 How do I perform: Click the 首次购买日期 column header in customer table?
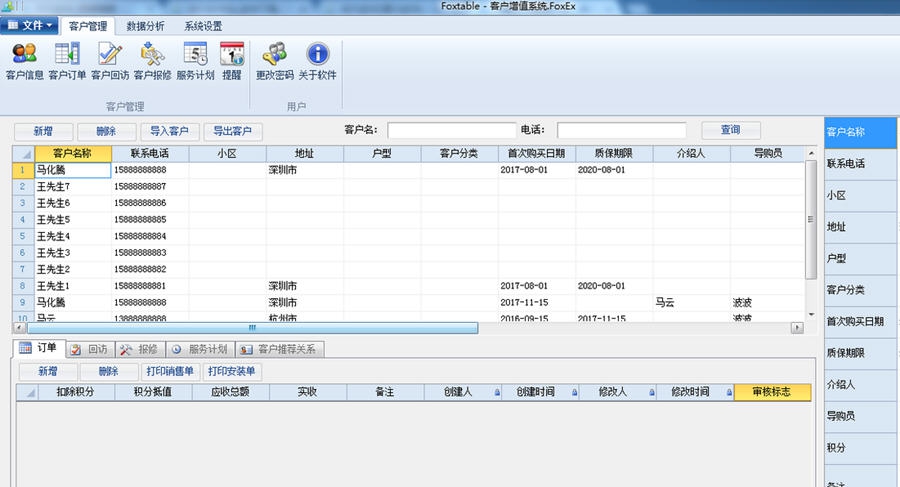(537, 153)
